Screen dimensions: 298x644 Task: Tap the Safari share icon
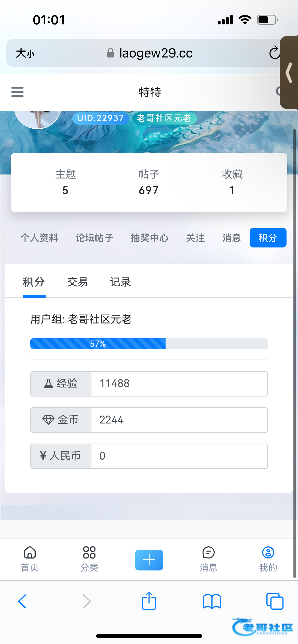click(x=149, y=601)
